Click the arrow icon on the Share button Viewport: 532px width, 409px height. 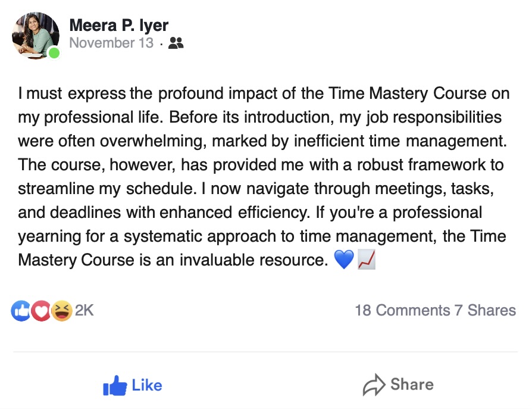coord(374,386)
